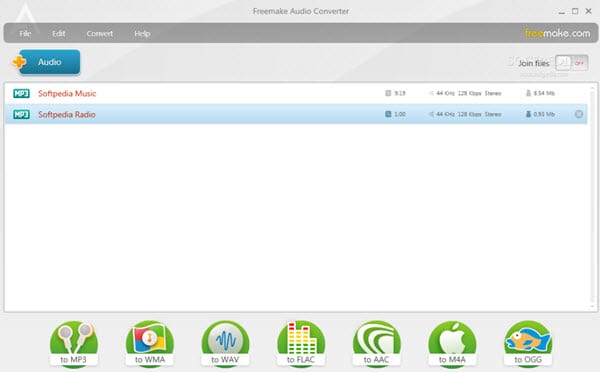Click duration icon of Softpedia Radio

click(x=388, y=114)
